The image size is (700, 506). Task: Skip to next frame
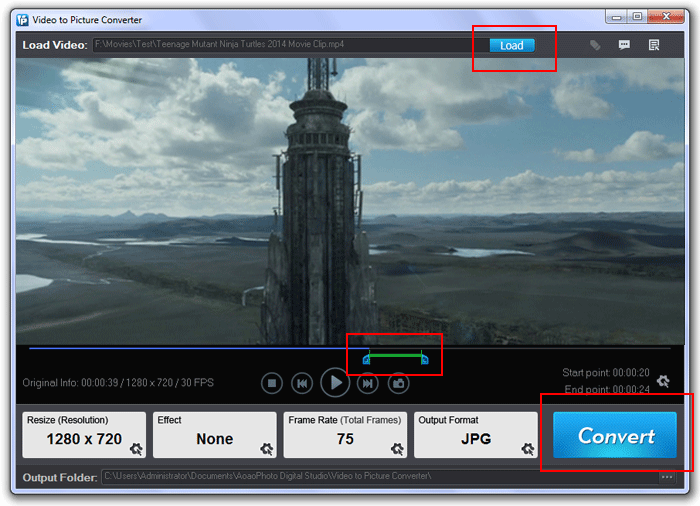click(x=368, y=383)
